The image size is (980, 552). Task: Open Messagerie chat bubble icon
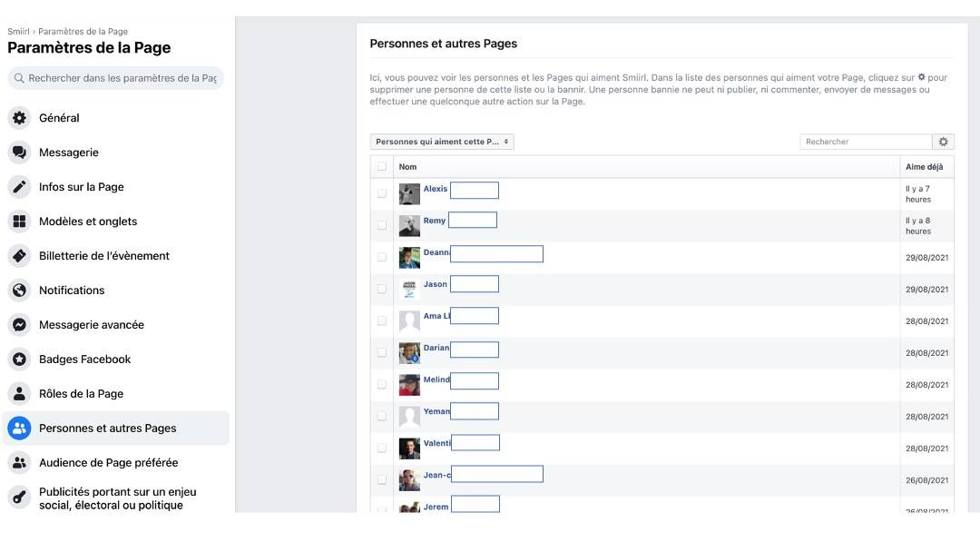(x=20, y=153)
